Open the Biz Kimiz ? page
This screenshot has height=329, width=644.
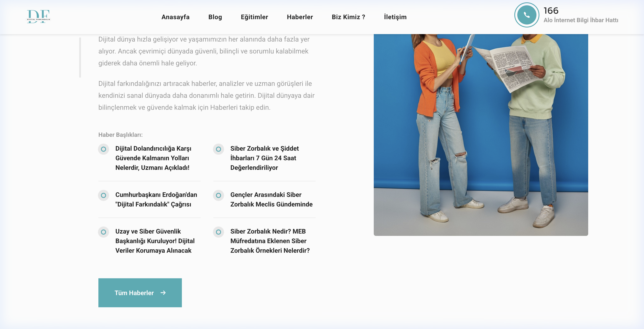click(348, 17)
